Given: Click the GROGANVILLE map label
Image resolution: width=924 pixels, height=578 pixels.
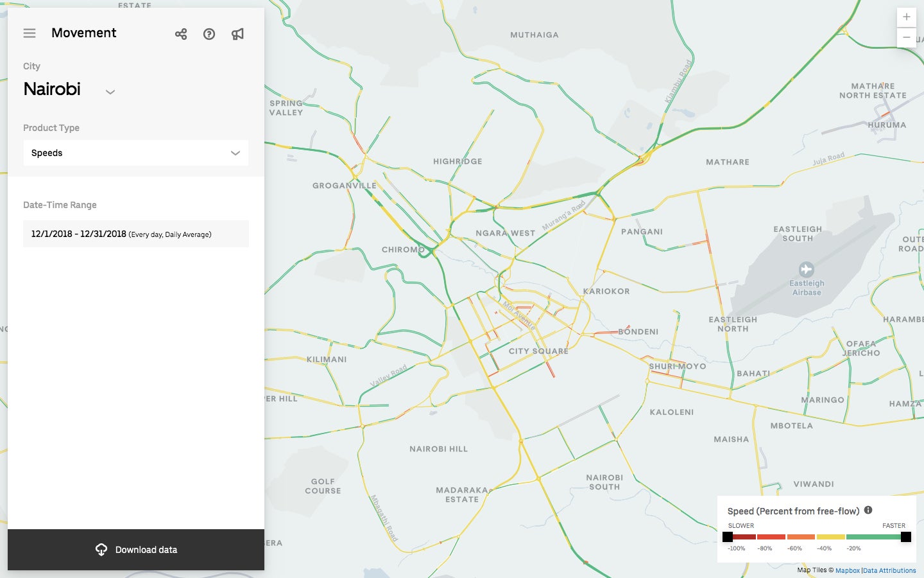Looking at the screenshot, I should [x=345, y=186].
